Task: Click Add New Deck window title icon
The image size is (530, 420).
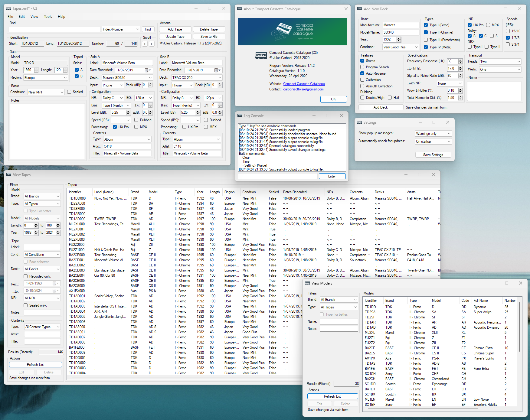Action: click(x=360, y=9)
